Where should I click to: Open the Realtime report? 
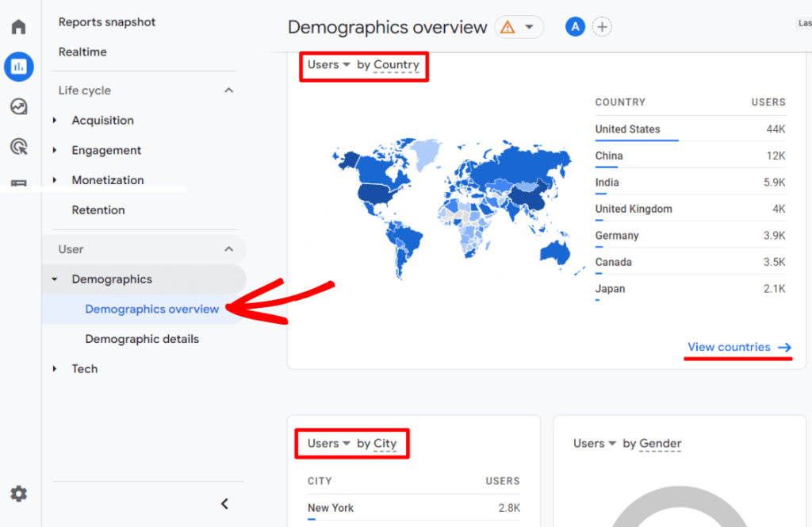[82, 52]
